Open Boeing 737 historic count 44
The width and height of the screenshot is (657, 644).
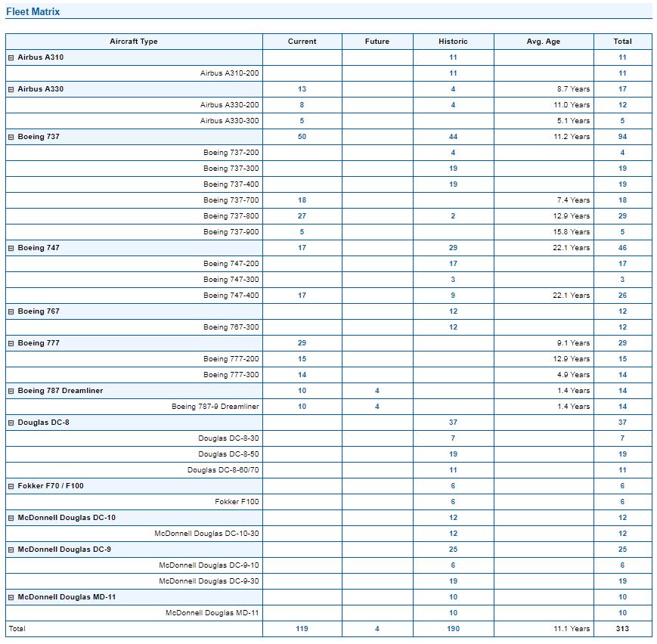(453, 137)
